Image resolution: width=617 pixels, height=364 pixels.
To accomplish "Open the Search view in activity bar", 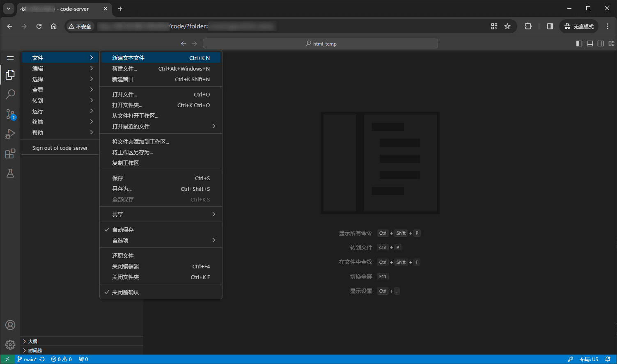I will 10,94.
